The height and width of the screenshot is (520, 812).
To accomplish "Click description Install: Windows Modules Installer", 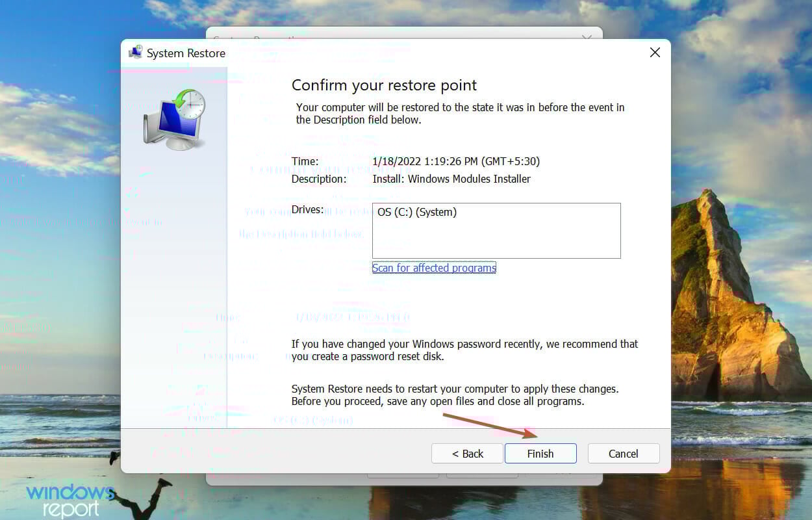I will click(451, 179).
